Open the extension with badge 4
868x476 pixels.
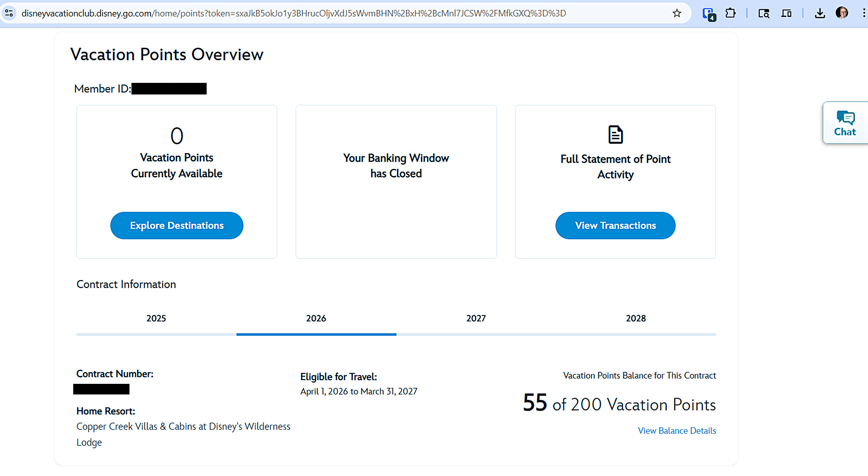tap(709, 14)
